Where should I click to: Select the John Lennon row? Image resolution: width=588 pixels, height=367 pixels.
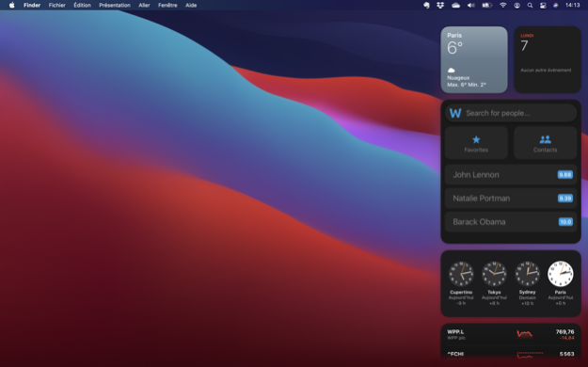[511, 174]
